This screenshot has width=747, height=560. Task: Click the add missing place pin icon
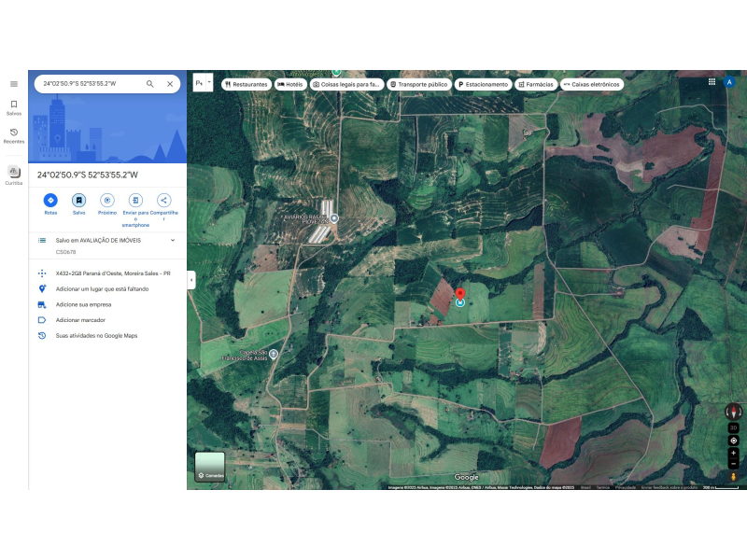pos(42,289)
